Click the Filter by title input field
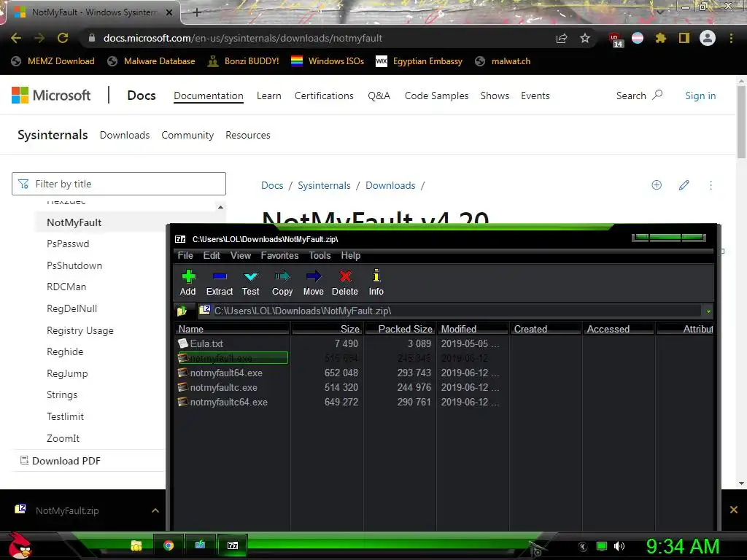747x560 pixels. (119, 184)
